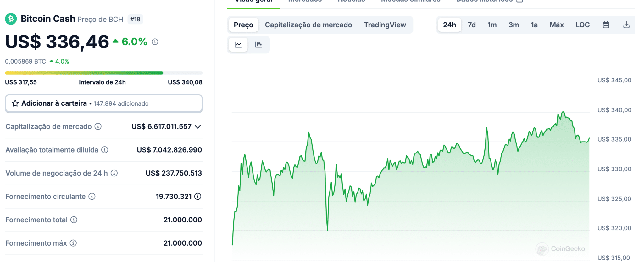Select the 24h time range
644x262 pixels.
[449, 25]
